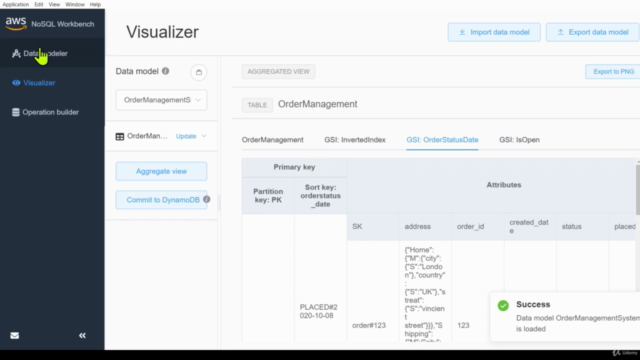Collapse the sidebar with double chevron

click(82, 336)
